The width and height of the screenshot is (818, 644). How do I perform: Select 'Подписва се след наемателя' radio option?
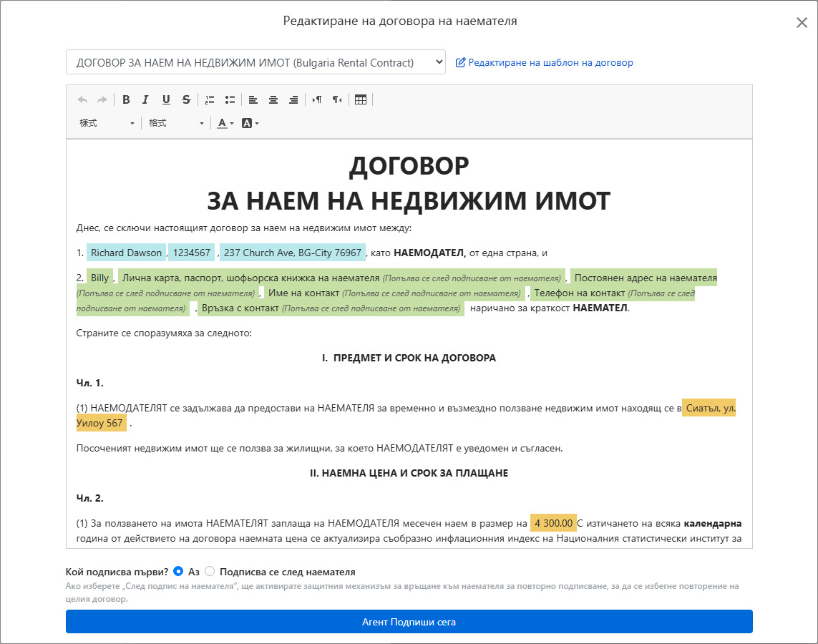point(210,572)
